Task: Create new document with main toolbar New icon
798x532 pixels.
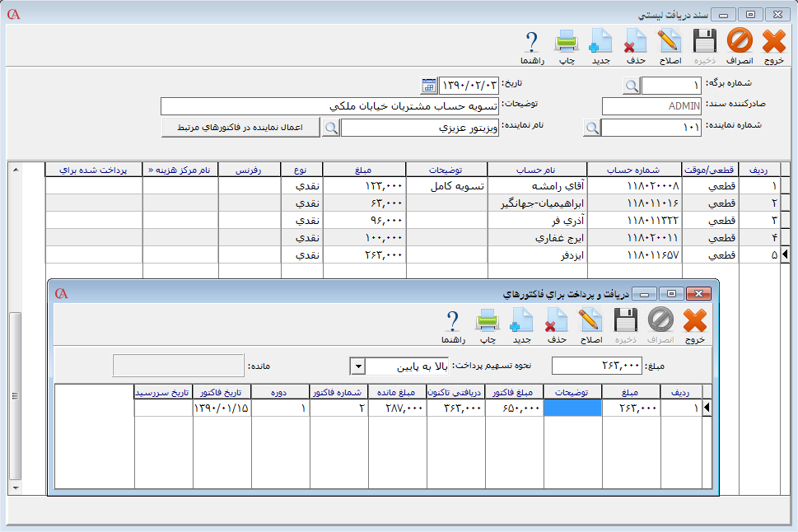Action: tap(600, 45)
